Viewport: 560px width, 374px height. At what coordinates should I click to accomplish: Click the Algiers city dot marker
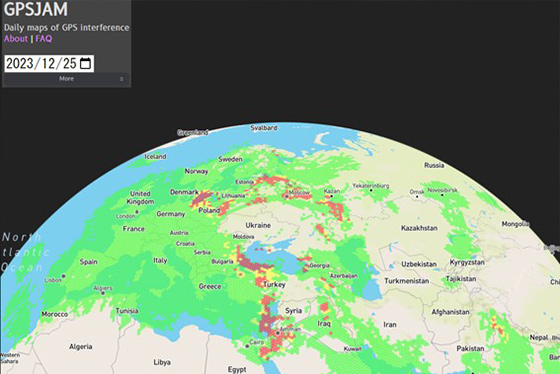click(x=103, y=293)
